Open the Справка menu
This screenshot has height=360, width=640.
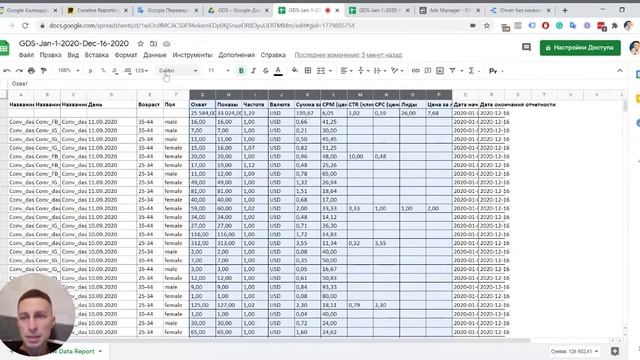click(x=273, y=55)
